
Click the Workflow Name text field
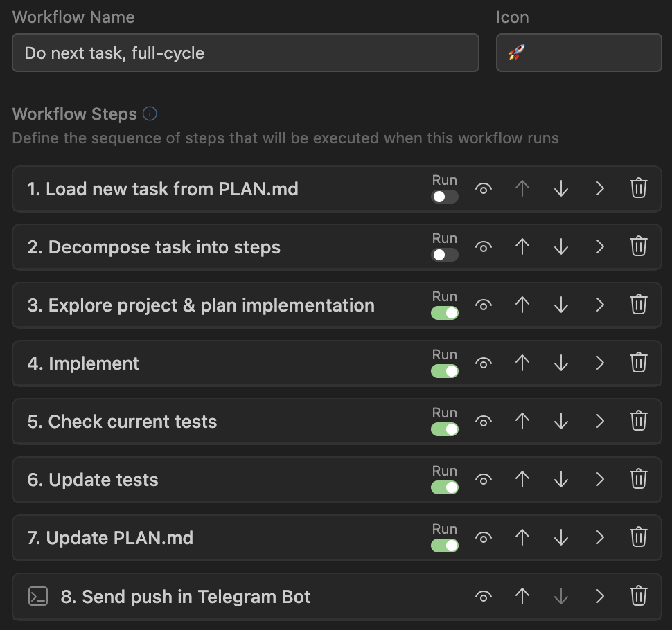(245, 53)
